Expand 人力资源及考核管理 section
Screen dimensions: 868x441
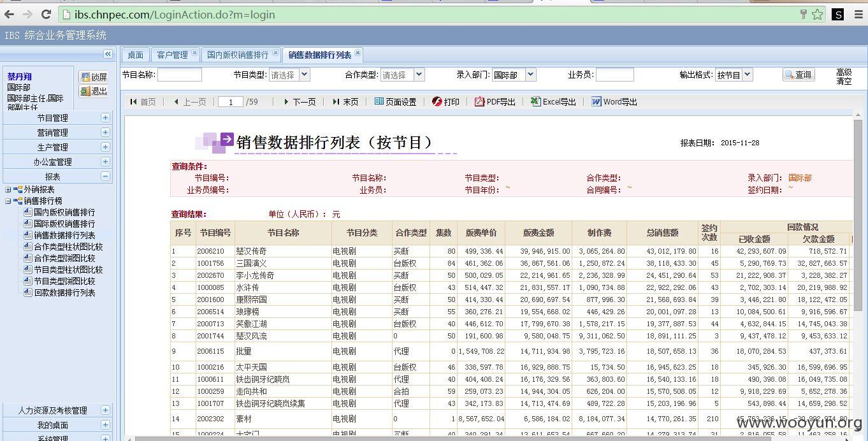click(105, 410)
